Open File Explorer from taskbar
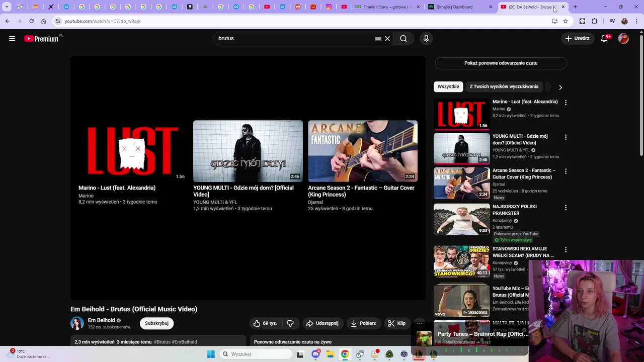This screenshot has height=362, width=644. [x=330, y=354]
